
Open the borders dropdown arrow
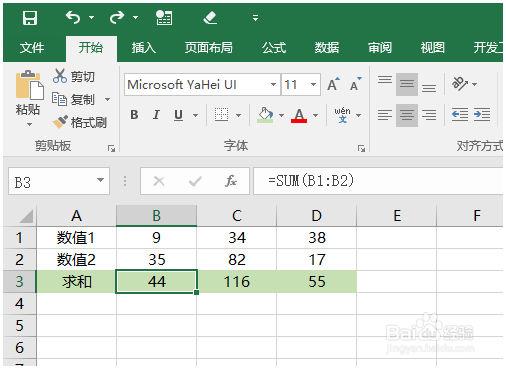pos(239,115)
